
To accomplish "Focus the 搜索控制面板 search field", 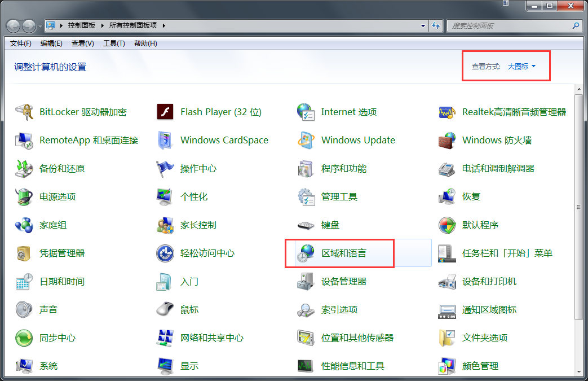I will click(x=509, y=26).
